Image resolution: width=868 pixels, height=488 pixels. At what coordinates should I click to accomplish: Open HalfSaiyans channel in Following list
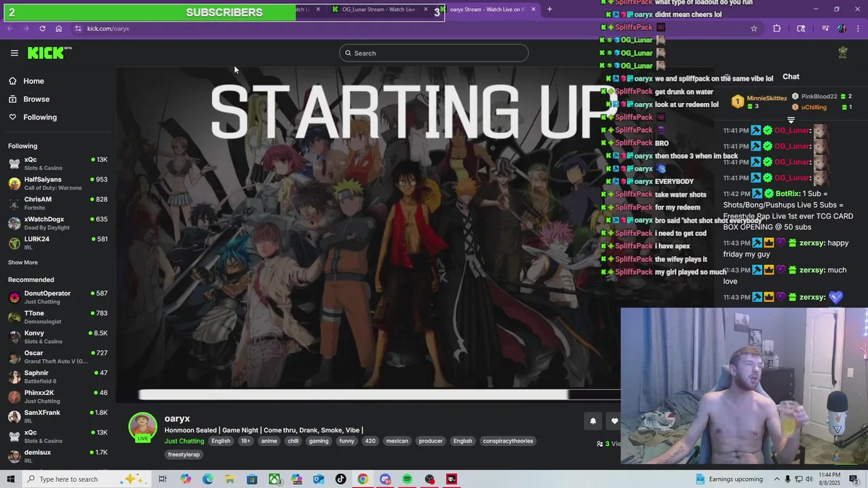coord(58,183)
